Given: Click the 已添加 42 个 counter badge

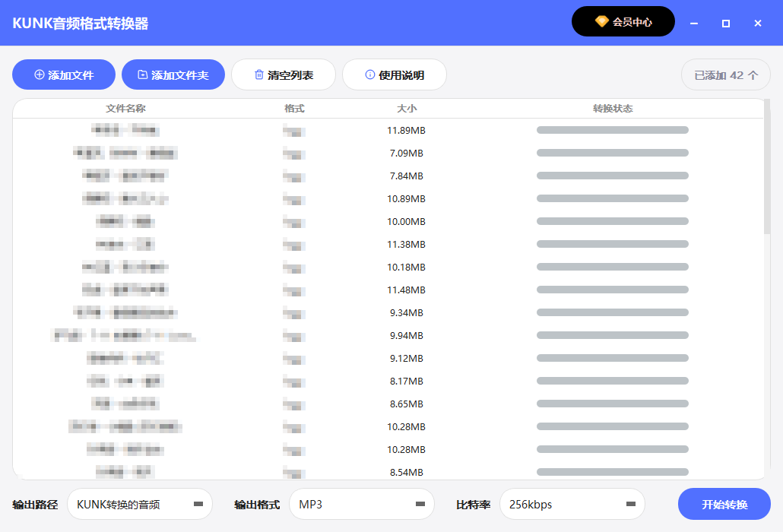Looking at the screenshot, I should [725, 74].
